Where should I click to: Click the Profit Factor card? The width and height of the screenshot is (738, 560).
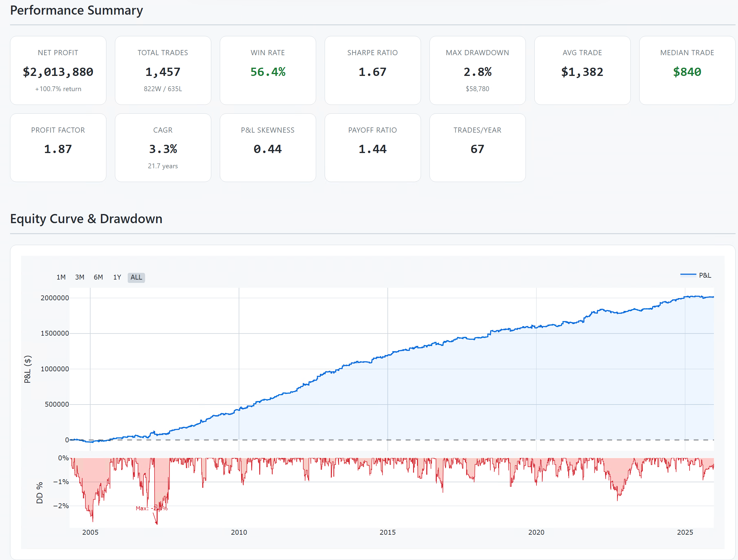click(x=58, y=148)
